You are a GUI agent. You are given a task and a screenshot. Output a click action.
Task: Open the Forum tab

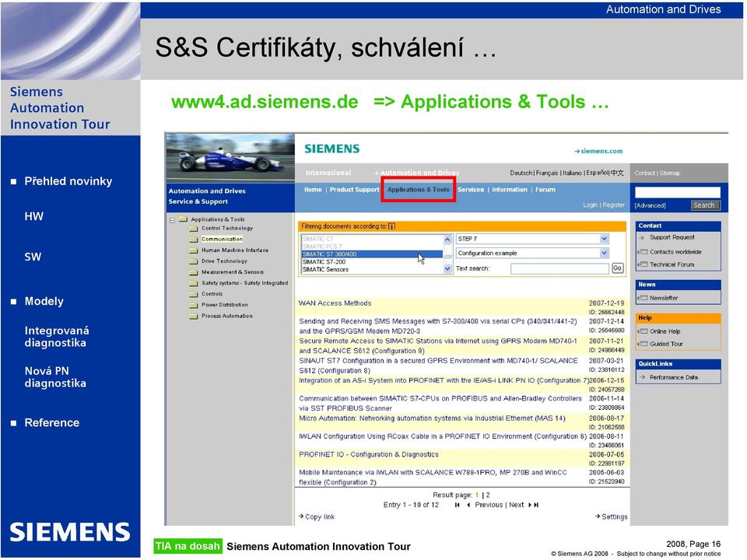545,190
